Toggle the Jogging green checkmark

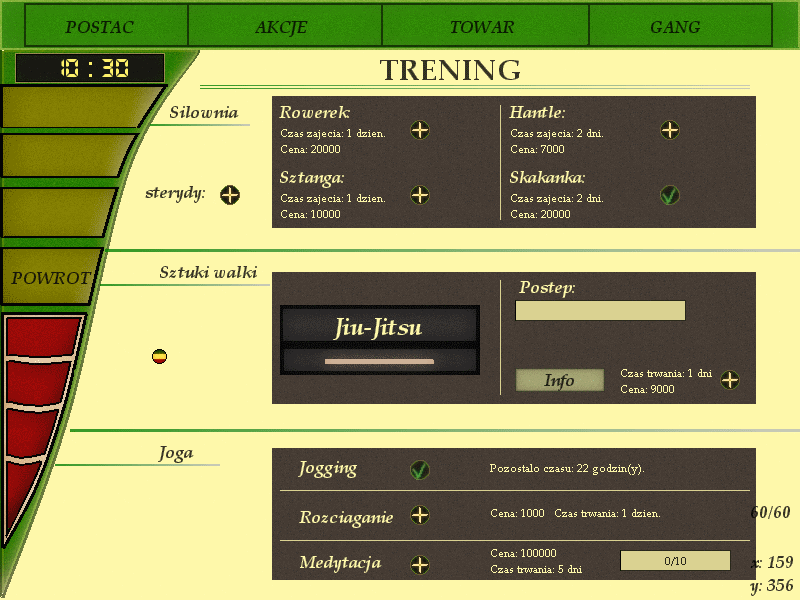[420, 469]
